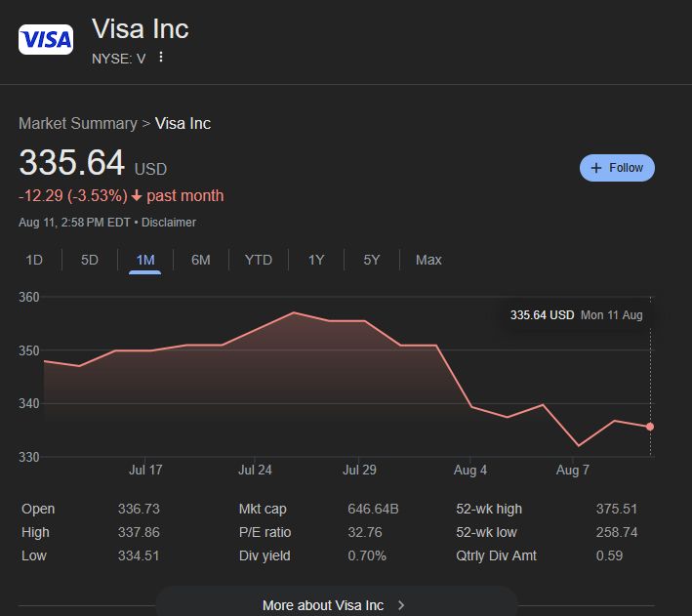Open the Market Summary breadcrumb link
Image resolution: width=692 pixels, height=616 pixels.
tap(78, 124)
